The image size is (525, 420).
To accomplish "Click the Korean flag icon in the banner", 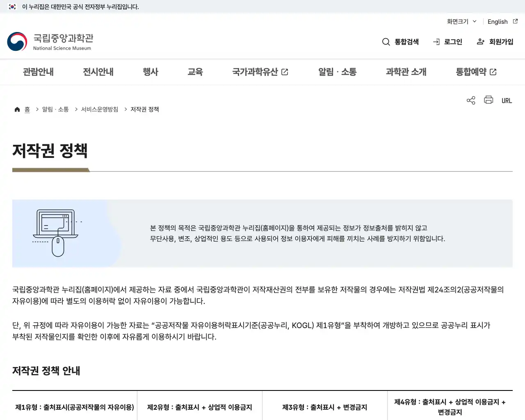I will click(11, 7).
